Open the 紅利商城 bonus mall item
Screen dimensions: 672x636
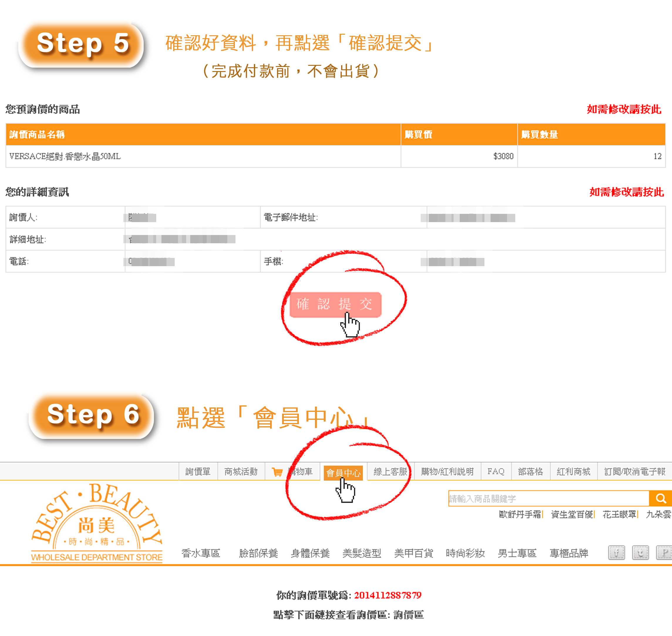tap(573, 471)
